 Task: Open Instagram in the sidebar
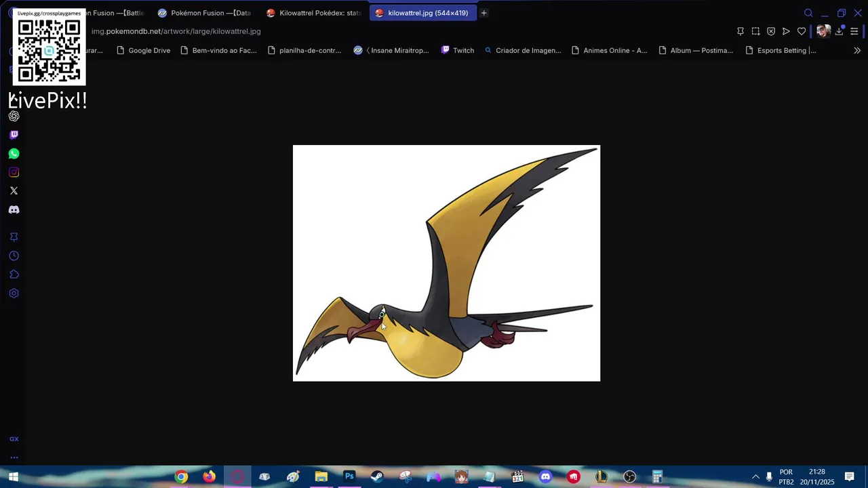(14, 172)
